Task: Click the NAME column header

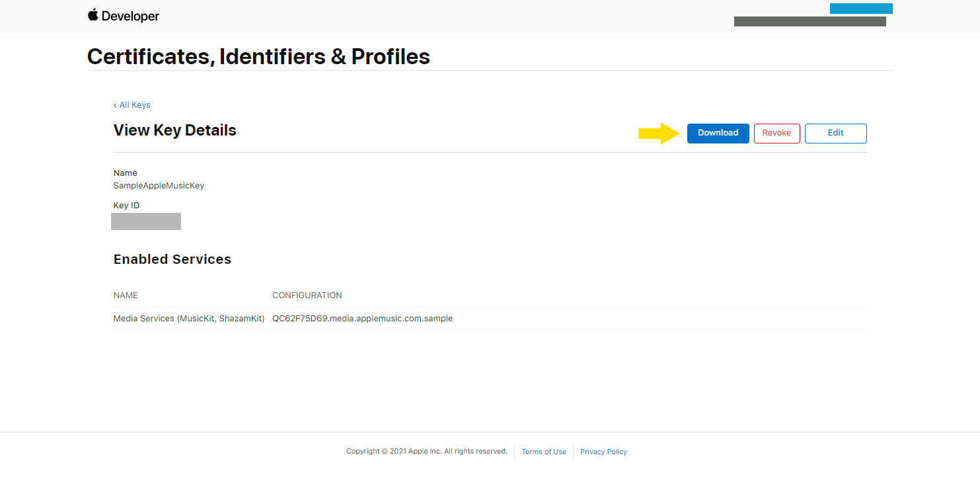Action: [x=126, y=296]
